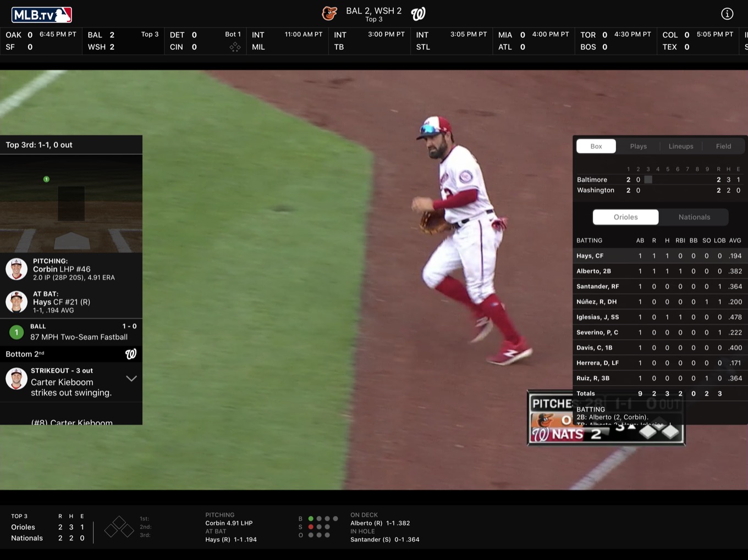
Task: Select Ruiz, R, 3B batting row
Action: pyautogui.click(x=660, y=378)
